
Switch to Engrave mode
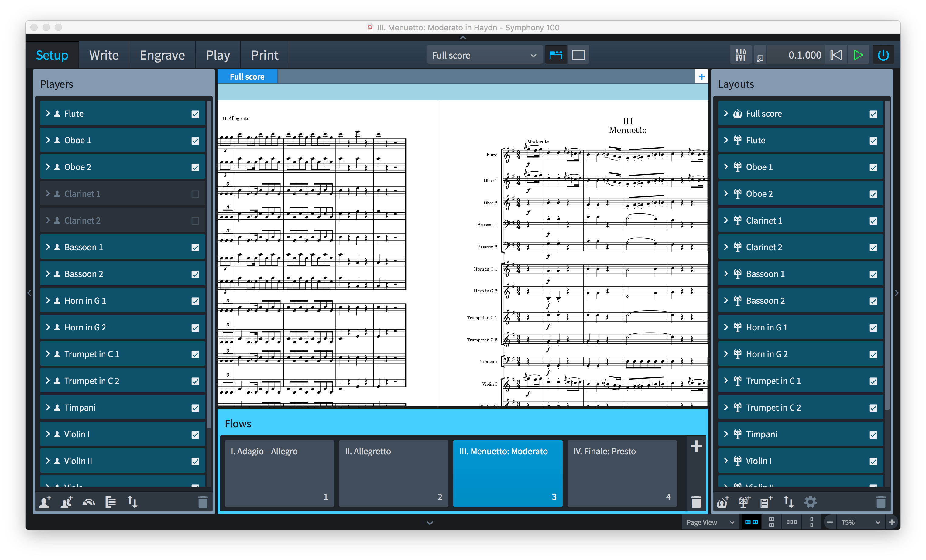pos(162,55)
